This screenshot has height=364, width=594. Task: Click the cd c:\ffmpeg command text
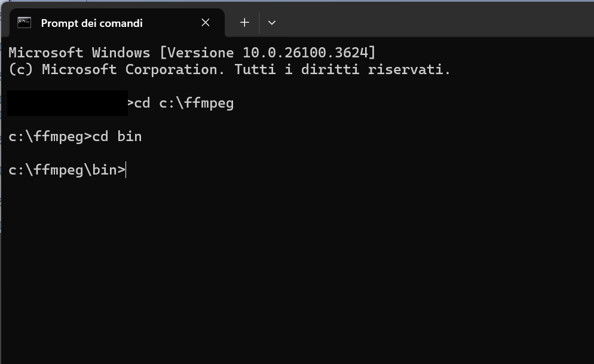[184, 103]
